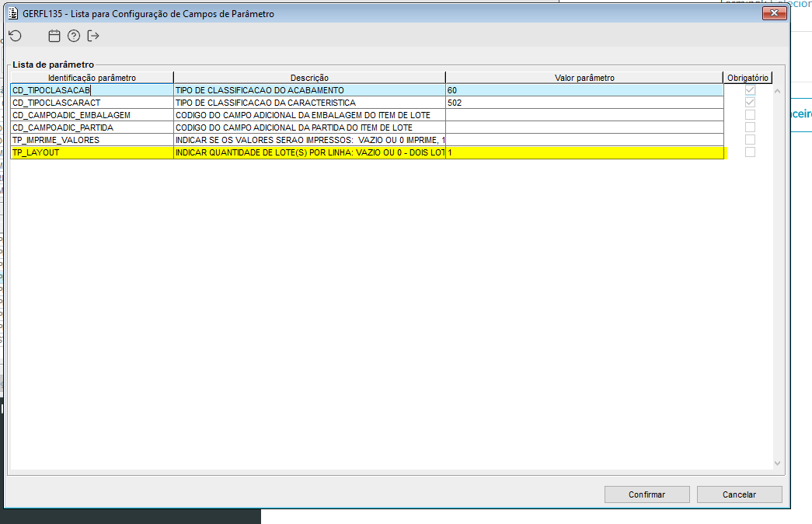Click description INDICAR SE OS VALORES SERAO IMPRESSOS
This screenshot has height=524, width=812.
point(310,140)
